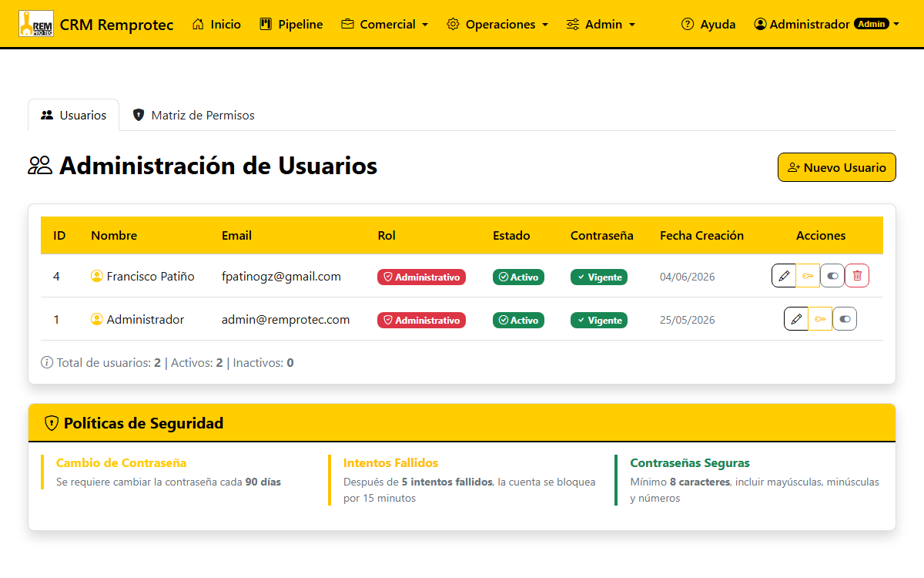Click email fpatinogz@gmail.com
This screenshot has width=924, height=578.
[x=281, y=276]
